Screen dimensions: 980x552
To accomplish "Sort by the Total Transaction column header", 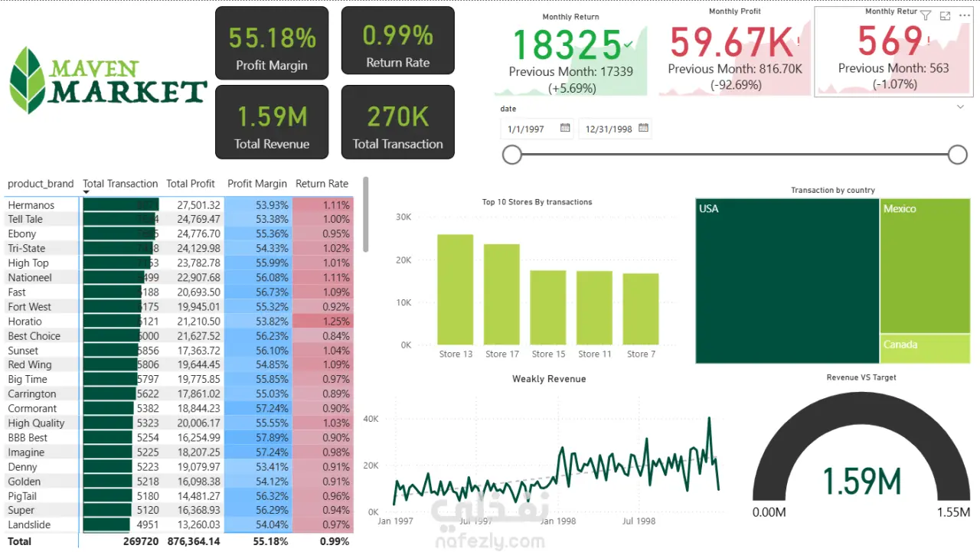I will click(x=120, y=184).
